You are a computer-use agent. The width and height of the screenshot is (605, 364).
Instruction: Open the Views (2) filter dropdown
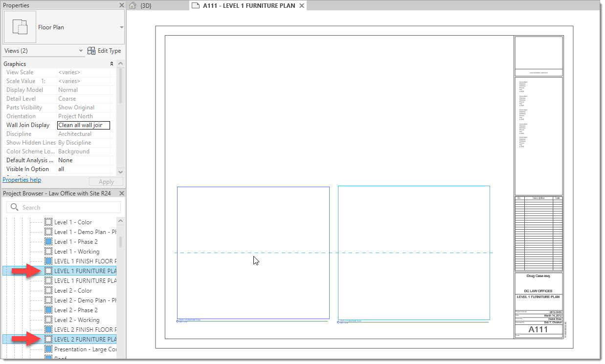[x=81, y=51]
